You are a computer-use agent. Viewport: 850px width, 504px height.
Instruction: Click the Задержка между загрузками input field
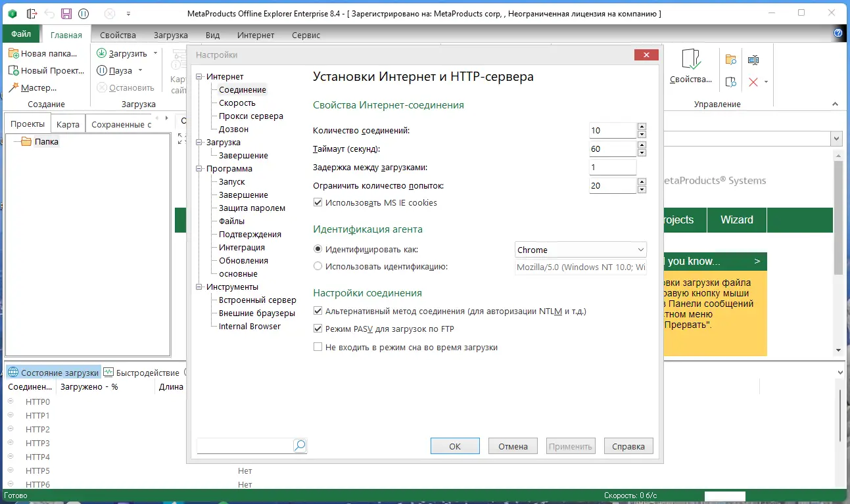click(x=613, y=168)
